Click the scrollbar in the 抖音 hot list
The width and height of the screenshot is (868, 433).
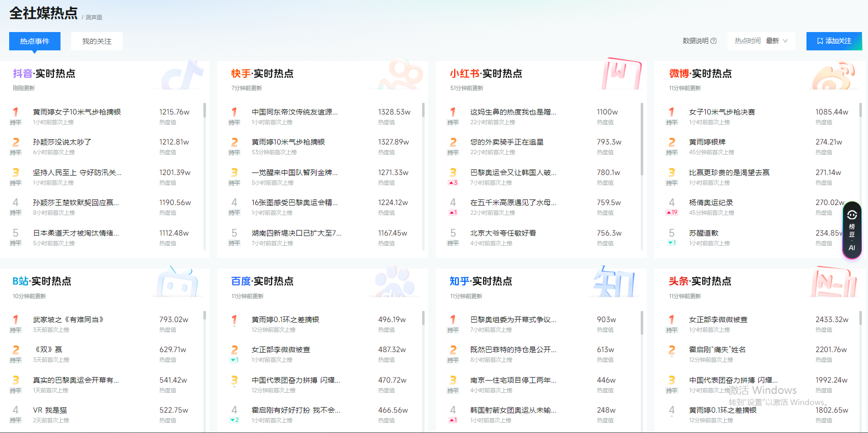[x=204, y=110]
